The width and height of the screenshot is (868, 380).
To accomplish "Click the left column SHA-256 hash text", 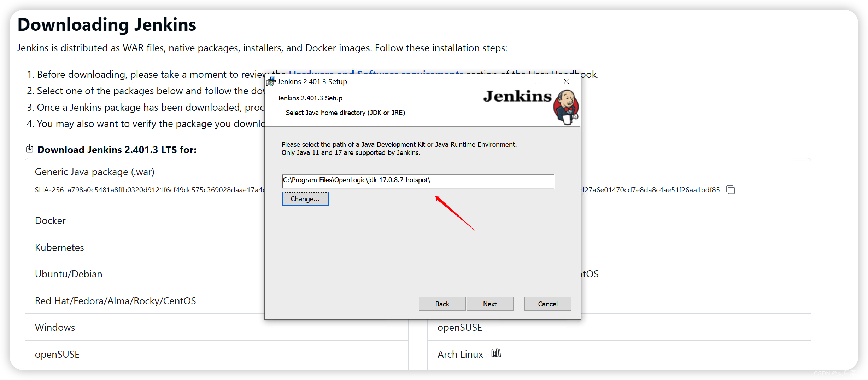I will (149, 190).
